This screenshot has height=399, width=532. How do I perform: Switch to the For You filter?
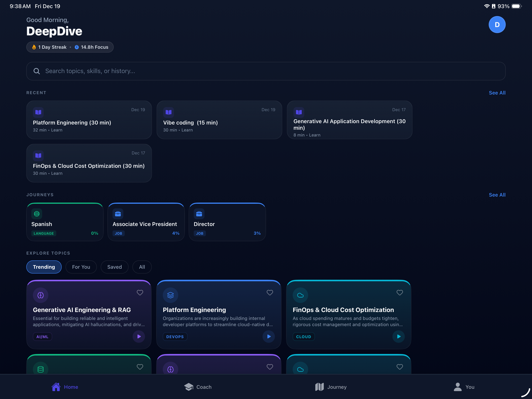(81, 267)
